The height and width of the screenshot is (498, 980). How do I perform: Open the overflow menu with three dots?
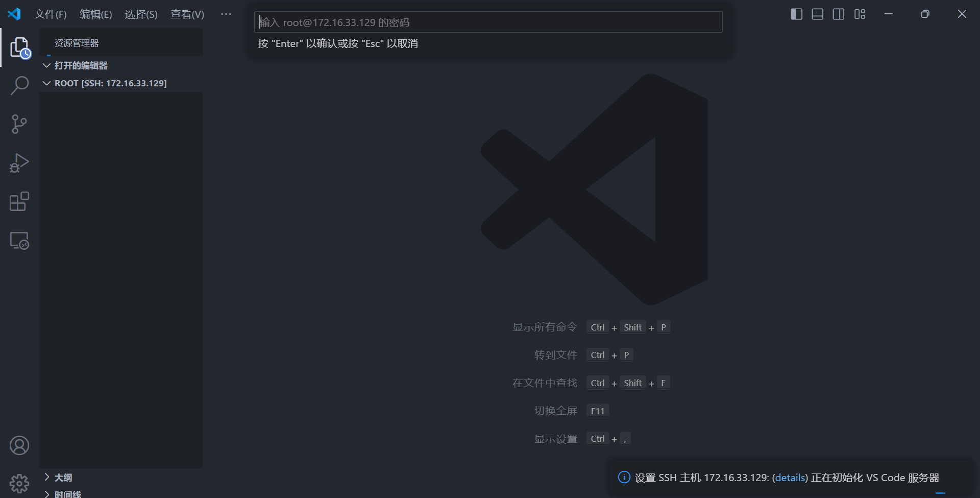[226, 14]
